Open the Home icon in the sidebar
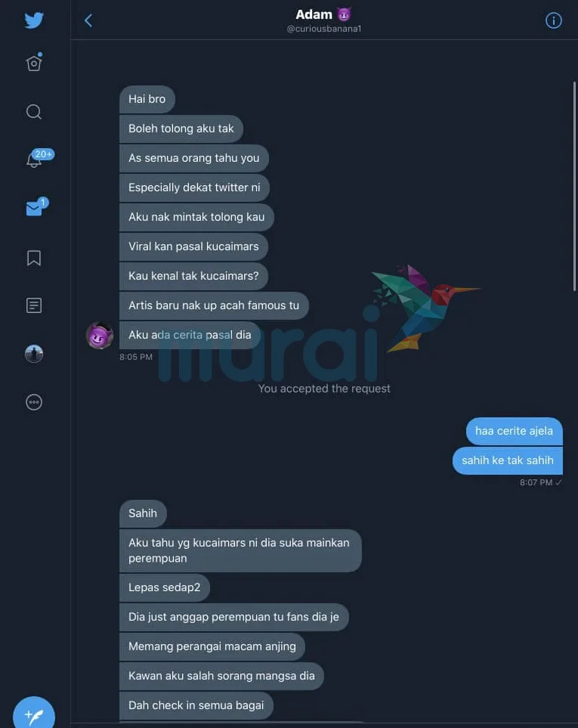 coord(34,63)
